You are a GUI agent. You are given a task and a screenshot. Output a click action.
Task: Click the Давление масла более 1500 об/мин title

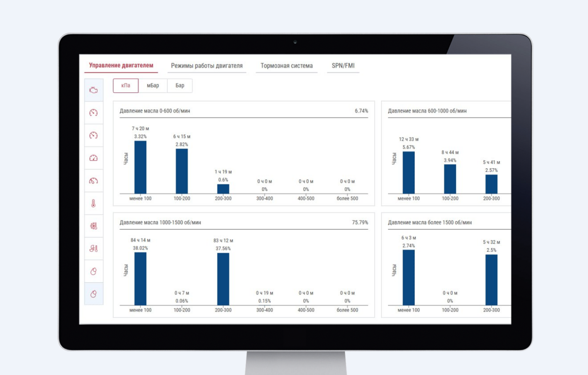[x=429, y=222]
